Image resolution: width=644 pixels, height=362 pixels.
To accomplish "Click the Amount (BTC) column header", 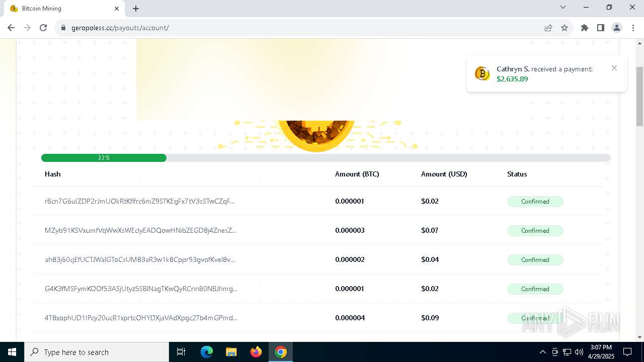I will pos(357,174).
